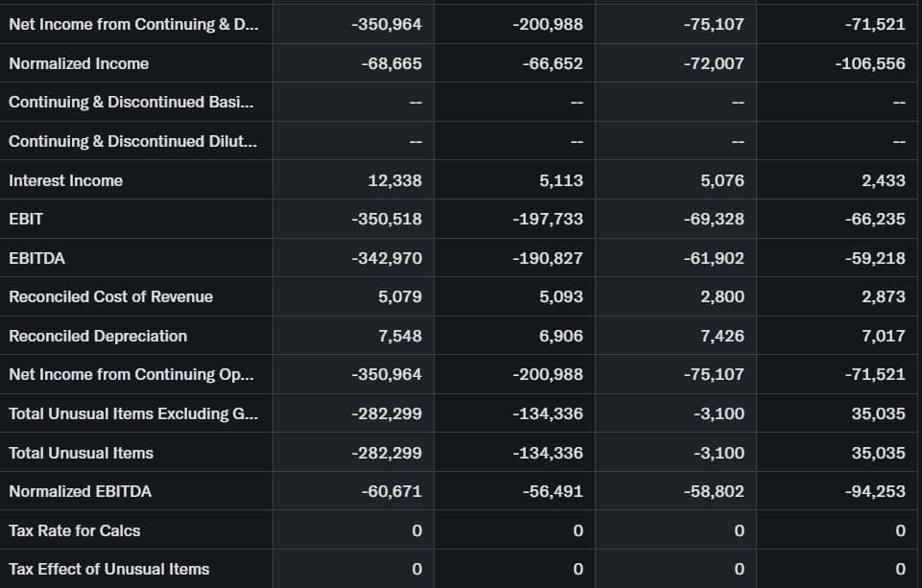Select the Total Unusual Items Excluding G... label
Viewport: 922px width, 588px height.
(x=132, y=413)
